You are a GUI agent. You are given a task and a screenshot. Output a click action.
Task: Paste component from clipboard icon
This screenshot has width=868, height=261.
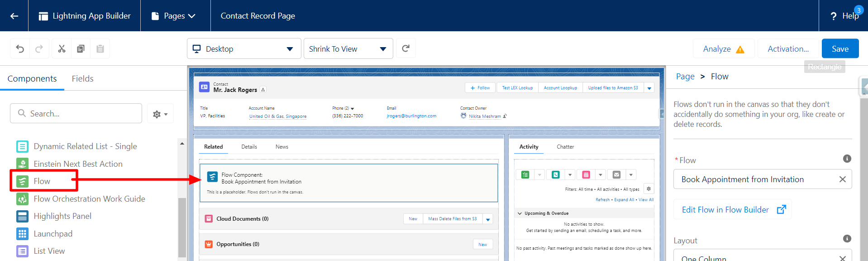tap(100, 48)
